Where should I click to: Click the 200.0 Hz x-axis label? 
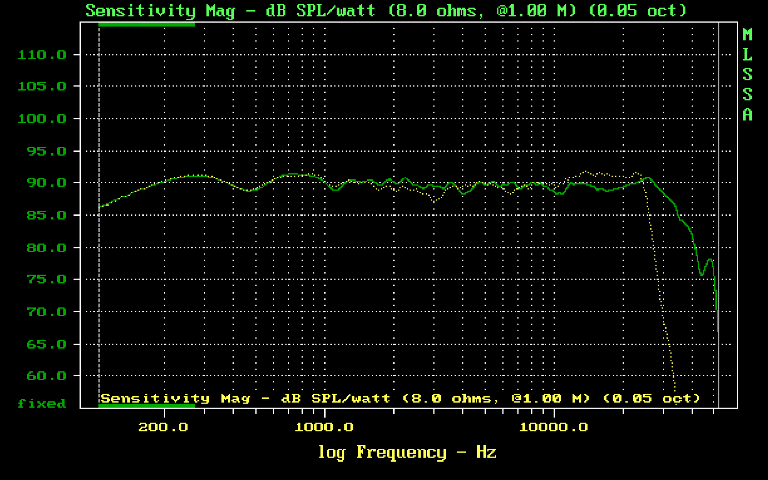pyautogui.click(x=163, y=427)
